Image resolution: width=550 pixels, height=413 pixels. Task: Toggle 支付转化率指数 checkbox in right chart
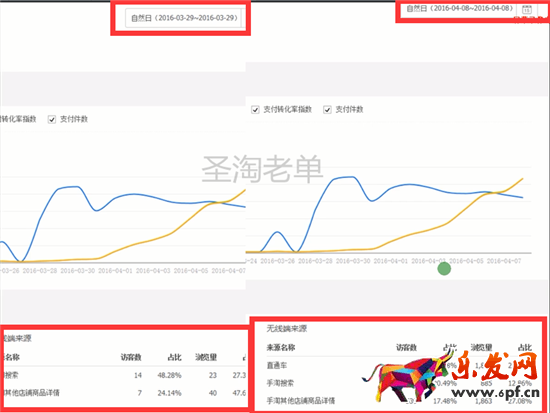point(255,110)
